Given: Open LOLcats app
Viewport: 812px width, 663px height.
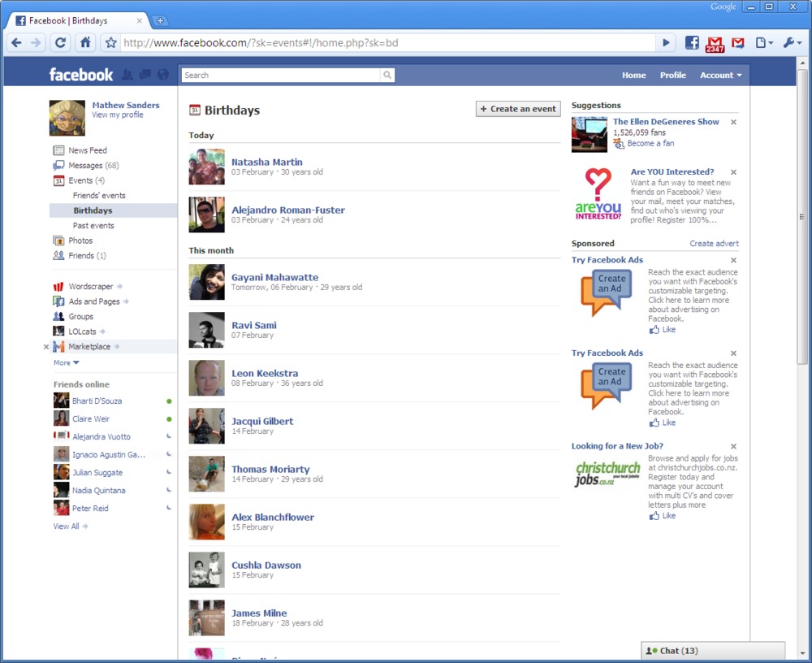Looking at the screenshot, I should (82, 331).
